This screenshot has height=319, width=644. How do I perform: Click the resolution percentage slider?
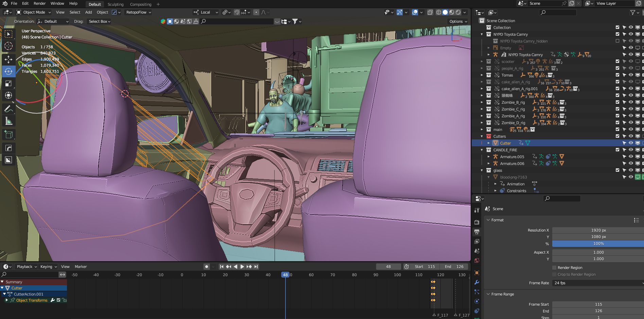click(x=598, y=244)
